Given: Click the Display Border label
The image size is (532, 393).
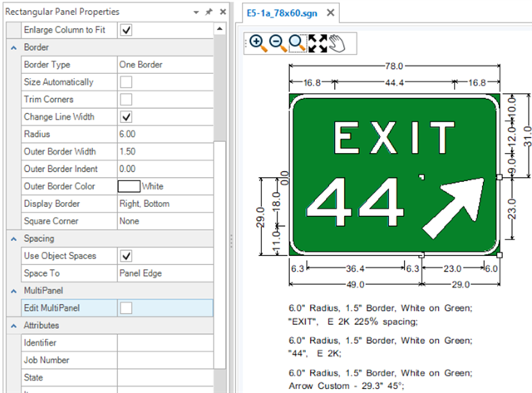Looking at the screenshot, I should tap(52, 204).
